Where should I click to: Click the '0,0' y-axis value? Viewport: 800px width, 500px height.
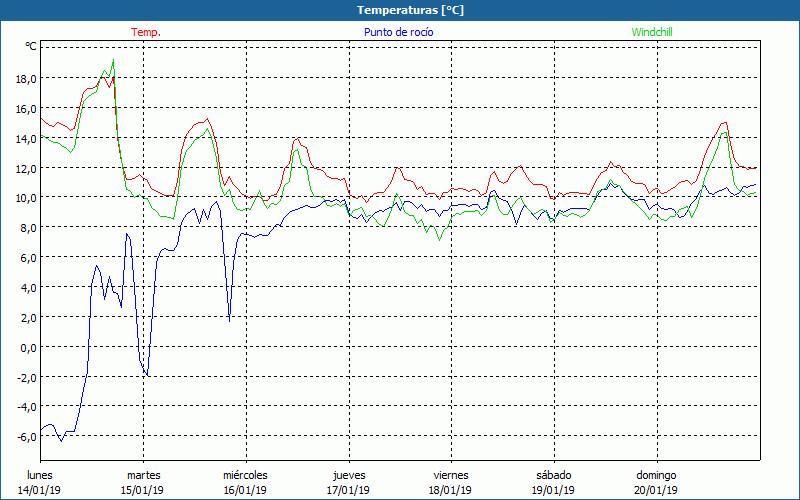[29, 347]
